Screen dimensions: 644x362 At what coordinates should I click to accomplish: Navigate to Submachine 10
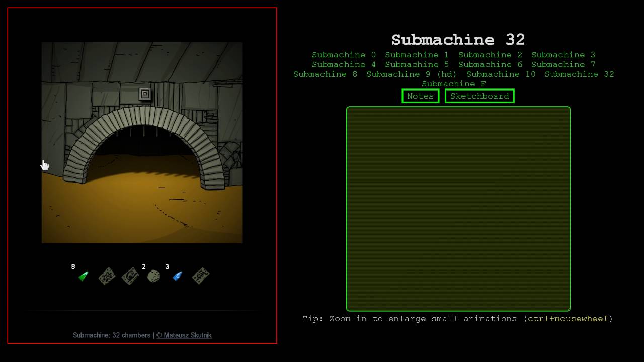point(501,74)
